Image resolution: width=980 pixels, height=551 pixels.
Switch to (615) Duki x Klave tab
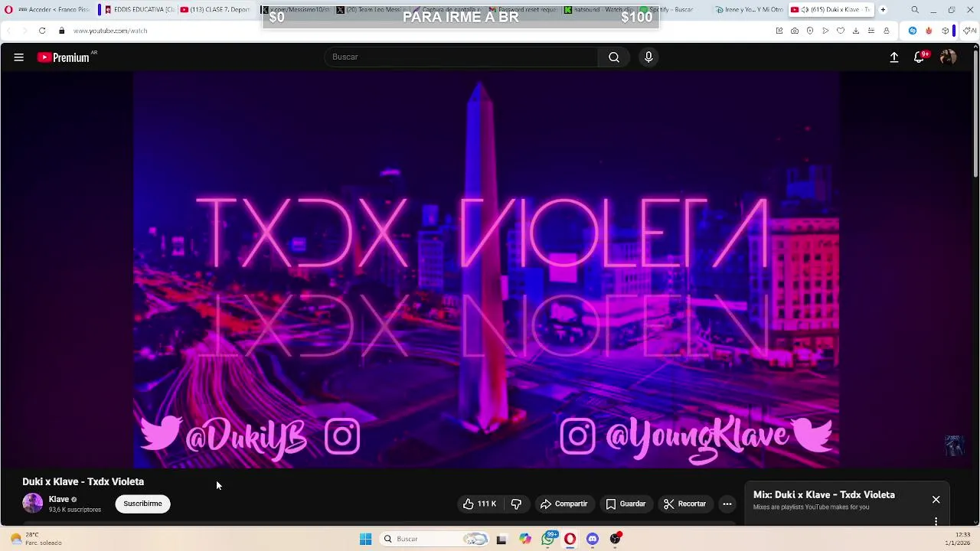[x=831, y=9]
